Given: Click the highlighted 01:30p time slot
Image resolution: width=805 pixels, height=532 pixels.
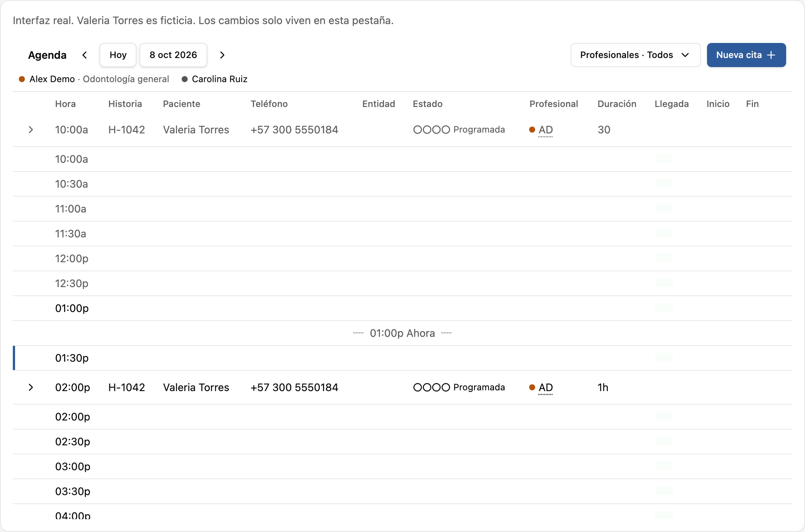Looking at the screenshot, I should [402, 358].
